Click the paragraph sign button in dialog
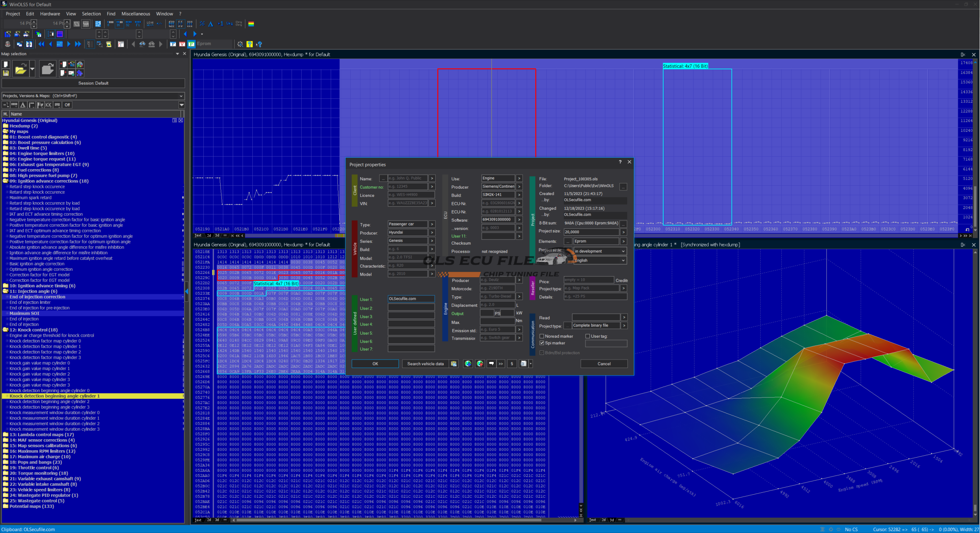This screenshot has height=533, width=980. [512, 364]
